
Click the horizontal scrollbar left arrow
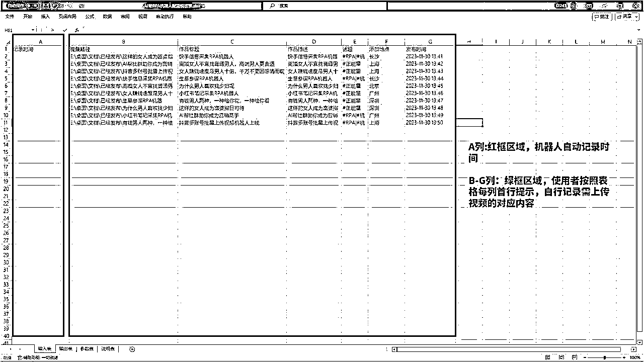[394, 349]
